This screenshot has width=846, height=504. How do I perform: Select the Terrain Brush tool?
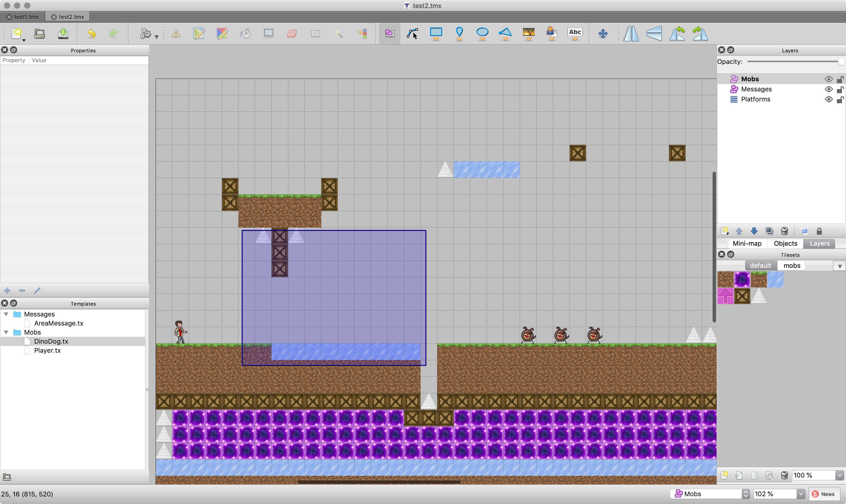coord(199,33)
